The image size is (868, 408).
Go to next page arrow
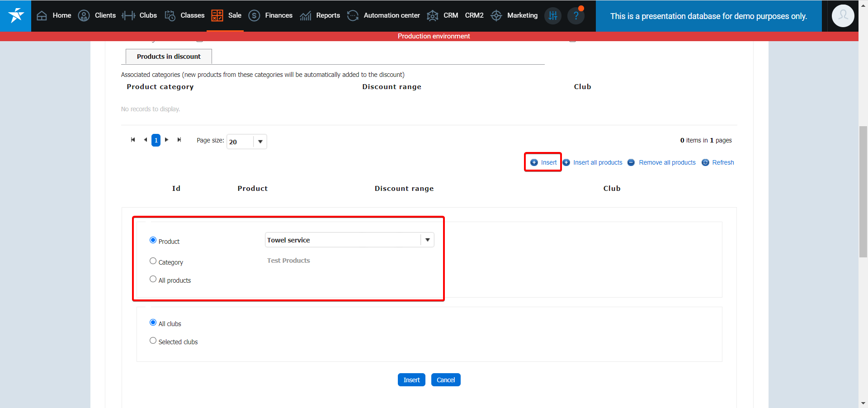pos(167,140)
